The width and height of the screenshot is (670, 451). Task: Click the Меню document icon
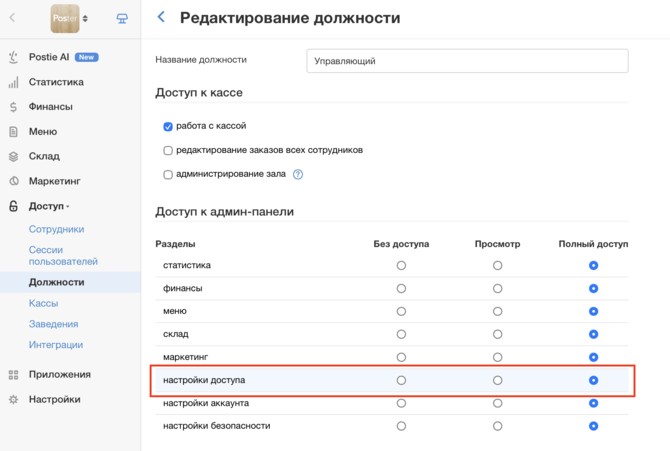coord(13,132)
